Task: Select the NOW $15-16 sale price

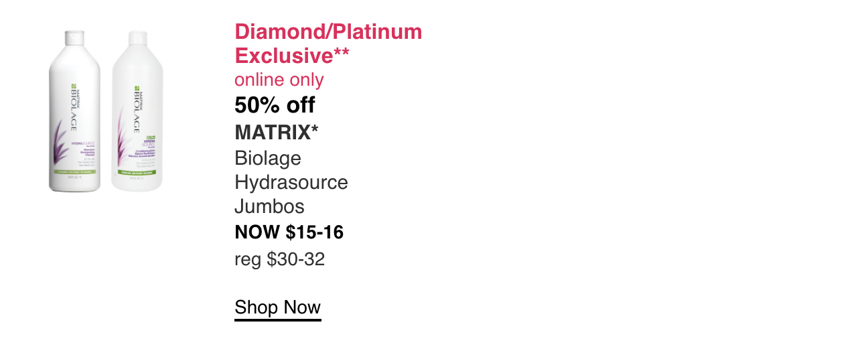Action: tap(289, 232)
